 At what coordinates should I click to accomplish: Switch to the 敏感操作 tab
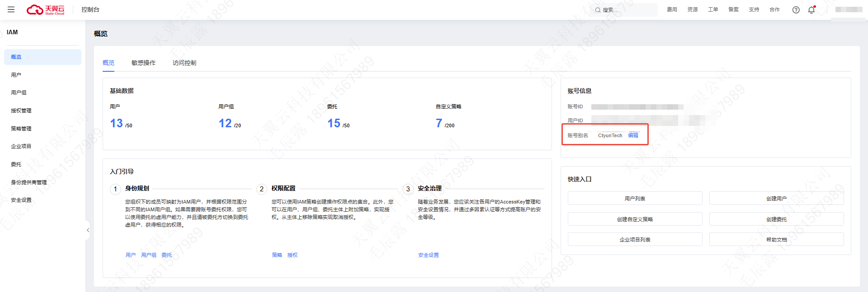143,63
